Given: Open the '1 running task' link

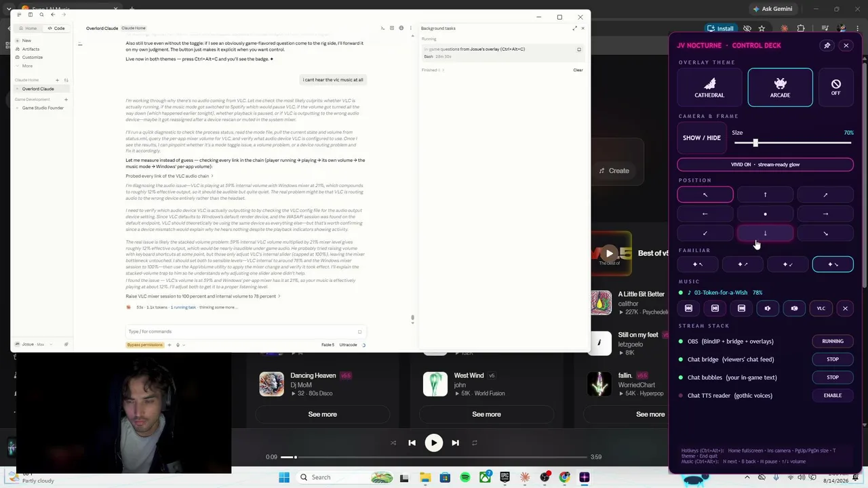Looking at the screenshot, I should pos(183,308).
